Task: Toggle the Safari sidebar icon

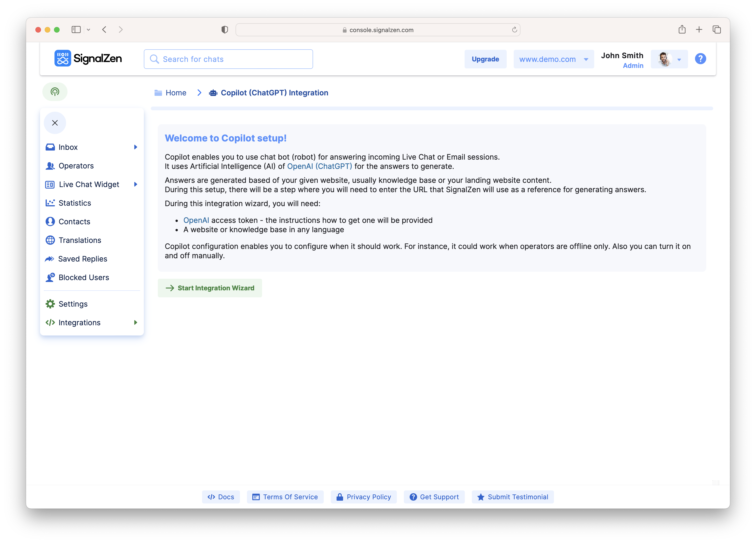Action: pyautogui.click(x=76, y=30)
